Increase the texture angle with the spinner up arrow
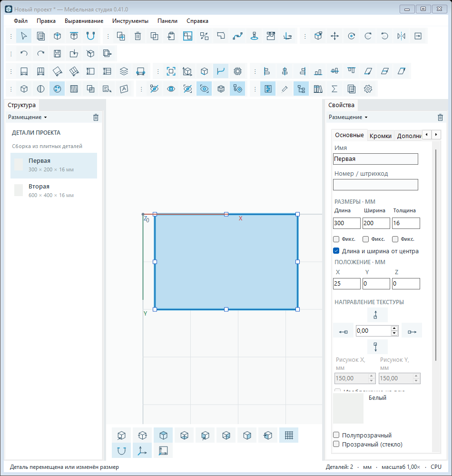The image size is (452, 476). [394, 328]
